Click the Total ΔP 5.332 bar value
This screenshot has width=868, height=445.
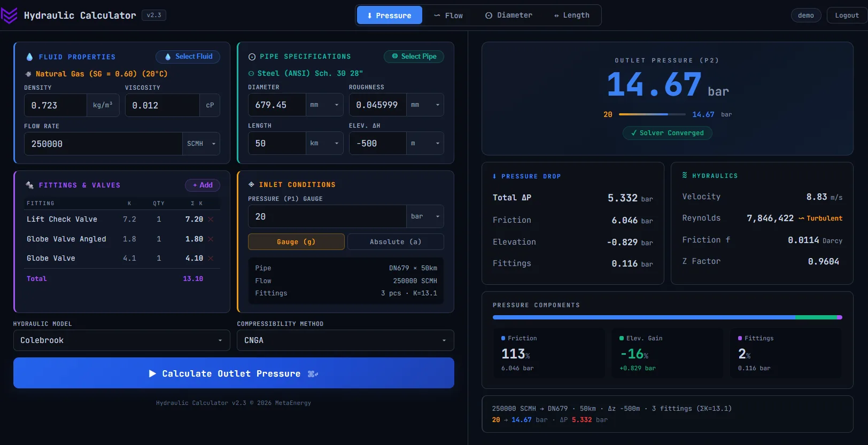point(630,198)
